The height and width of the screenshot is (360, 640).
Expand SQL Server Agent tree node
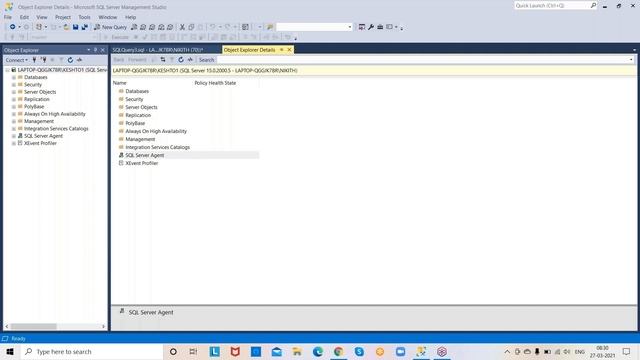click(x=13, y=136)
